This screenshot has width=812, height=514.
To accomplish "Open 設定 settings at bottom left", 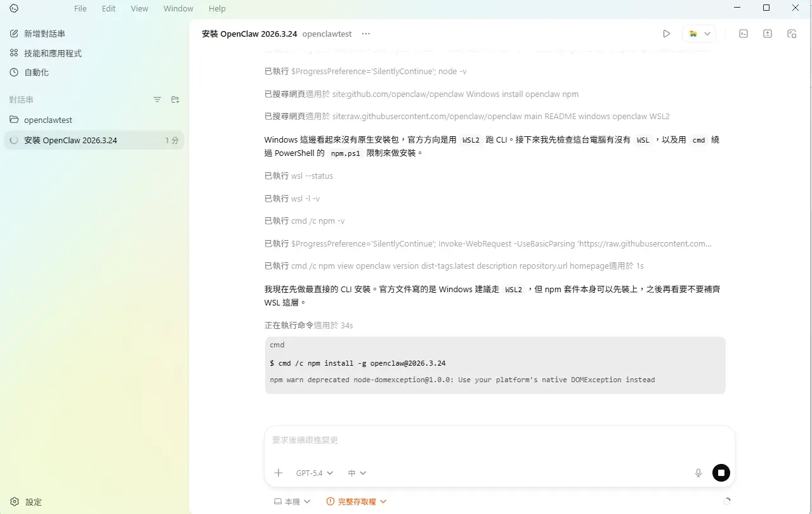I will tap(26, 501).
